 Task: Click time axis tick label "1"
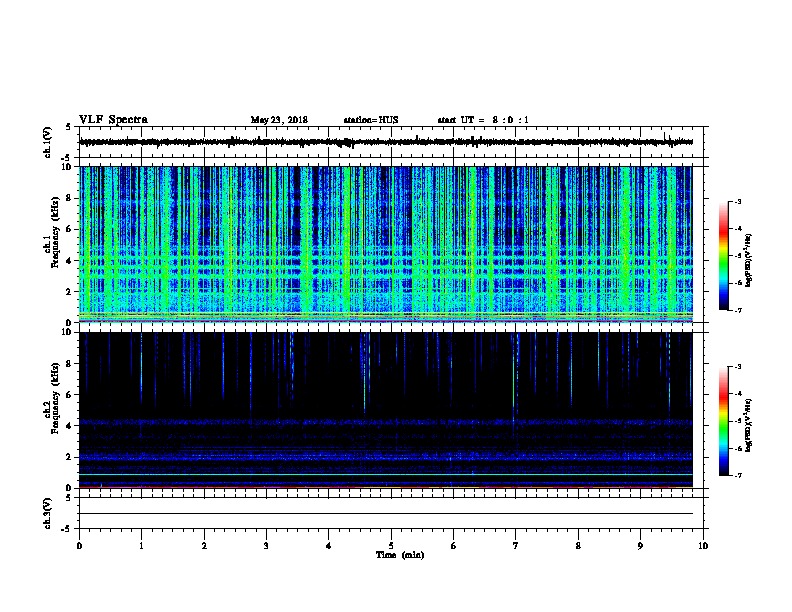141,546
